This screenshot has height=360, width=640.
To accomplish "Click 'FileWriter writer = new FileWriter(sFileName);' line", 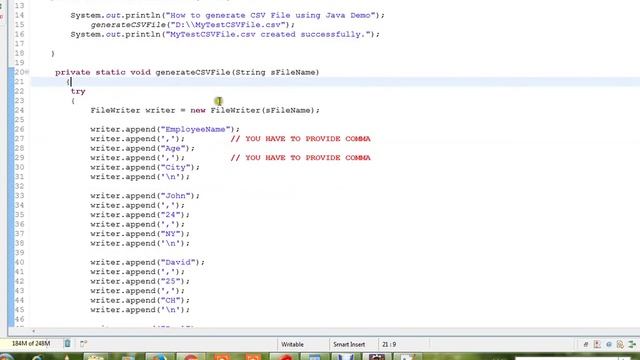I will [x=205, y=110].
